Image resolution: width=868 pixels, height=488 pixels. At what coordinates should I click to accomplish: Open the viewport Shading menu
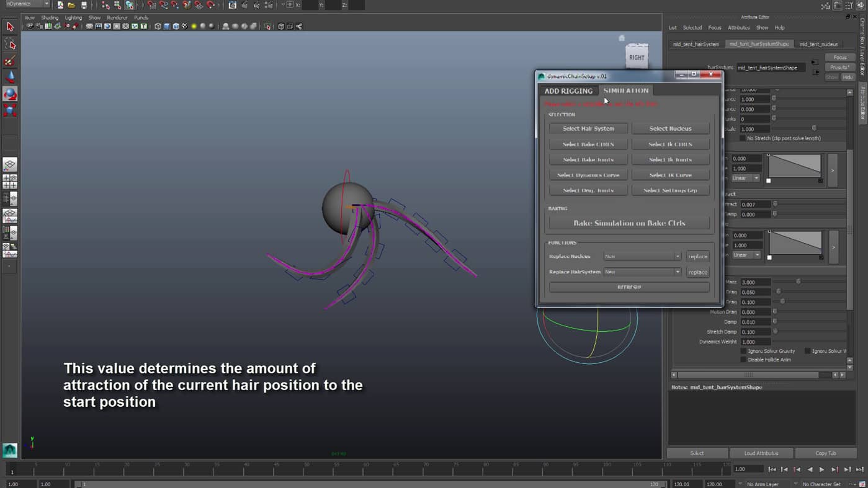(x=50, y=17)
